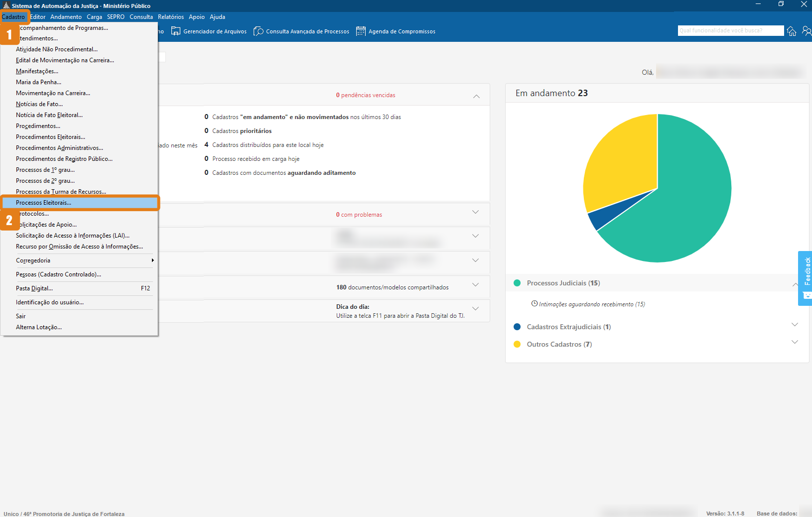Open Gerenciador de Arquivos icon

coord(176,31)
